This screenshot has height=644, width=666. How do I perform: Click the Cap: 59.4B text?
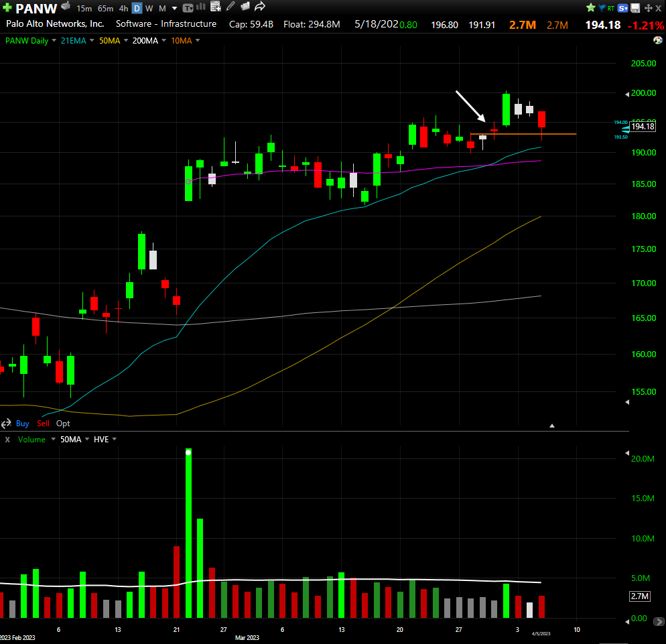click(251, 24)
